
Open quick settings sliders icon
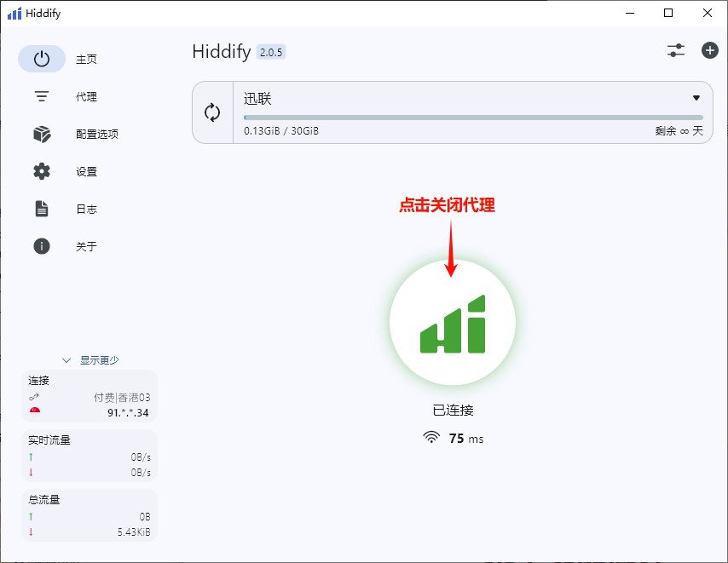(676, 50)
